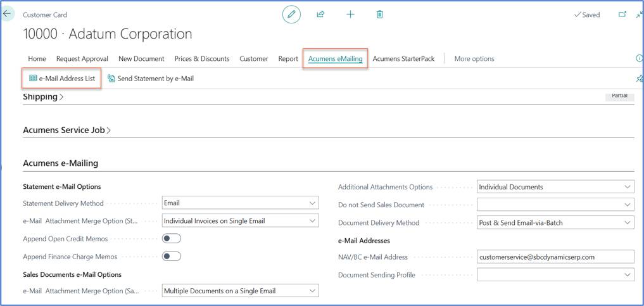Select the Acumens eMailing tab
This screenshot has height=306, width=644.
click(x=335, y=59)
